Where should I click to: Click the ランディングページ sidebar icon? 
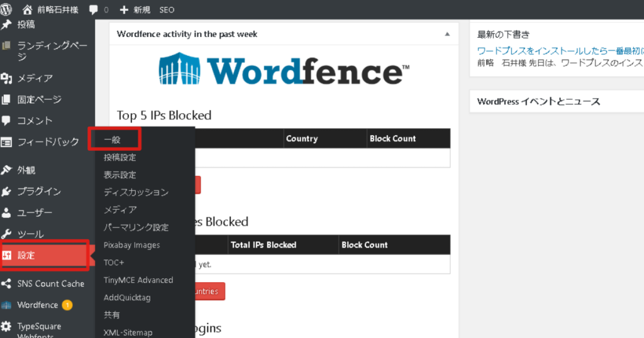6,45
